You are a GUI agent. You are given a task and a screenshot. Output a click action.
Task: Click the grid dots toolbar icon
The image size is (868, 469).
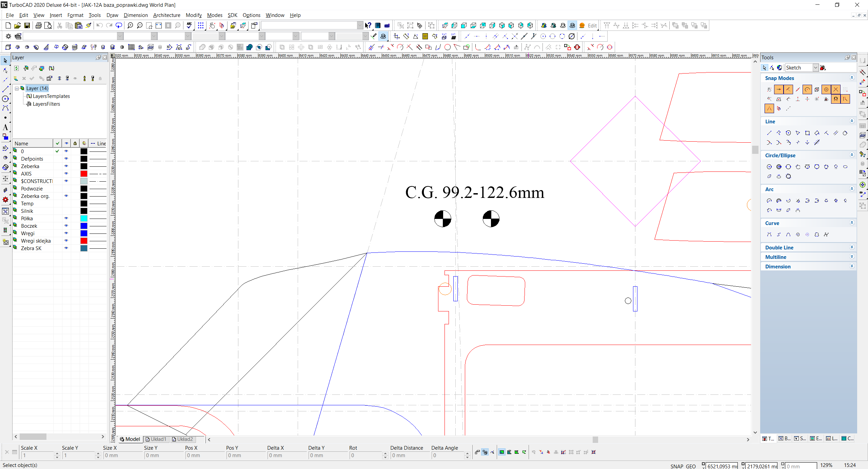tap(201, 25)
